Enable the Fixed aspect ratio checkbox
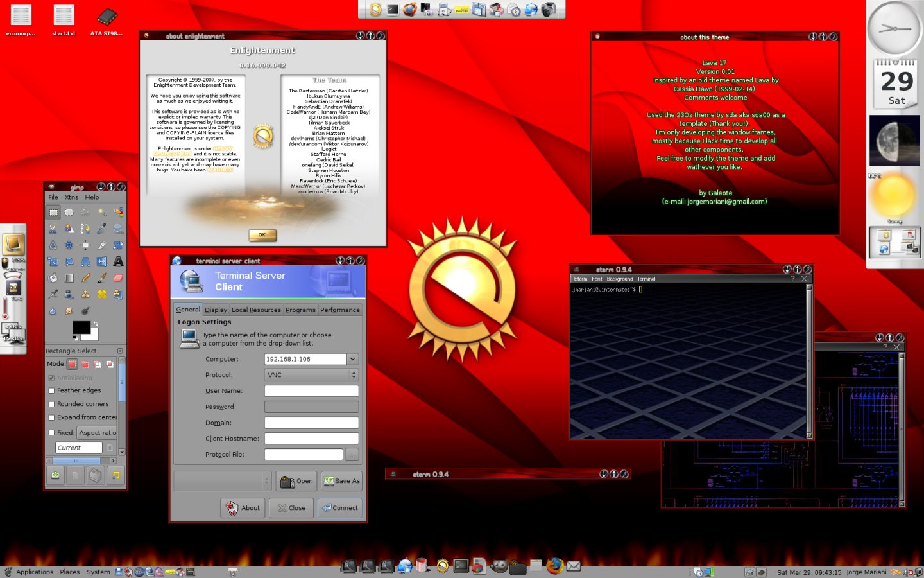924x578 pixels. click(x=51, y=433)
